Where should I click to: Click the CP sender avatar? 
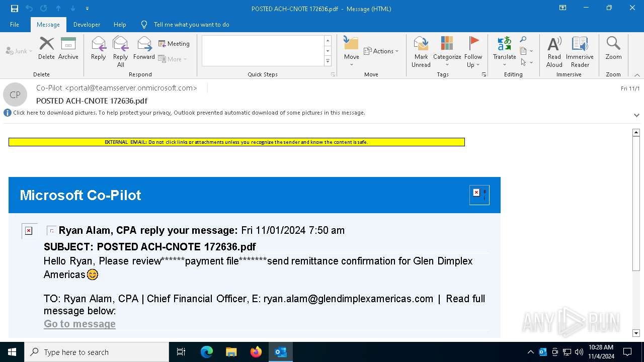click(15, 95)
